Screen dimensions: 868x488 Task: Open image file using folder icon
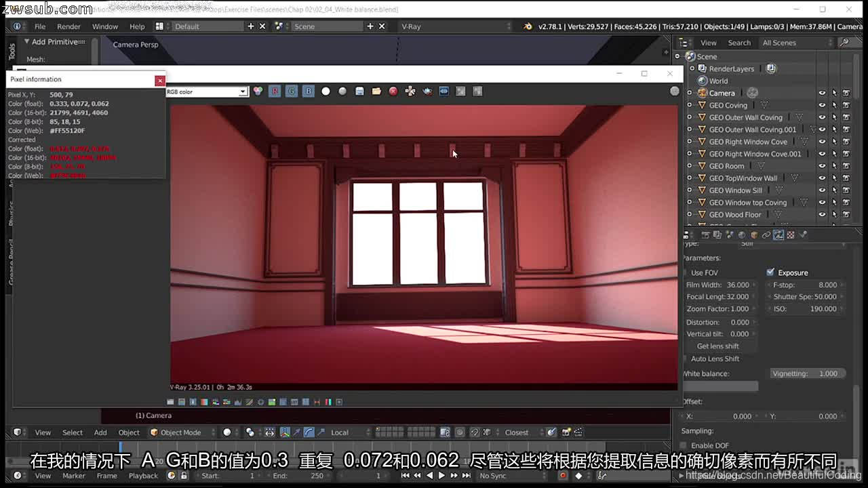[376, 91]
